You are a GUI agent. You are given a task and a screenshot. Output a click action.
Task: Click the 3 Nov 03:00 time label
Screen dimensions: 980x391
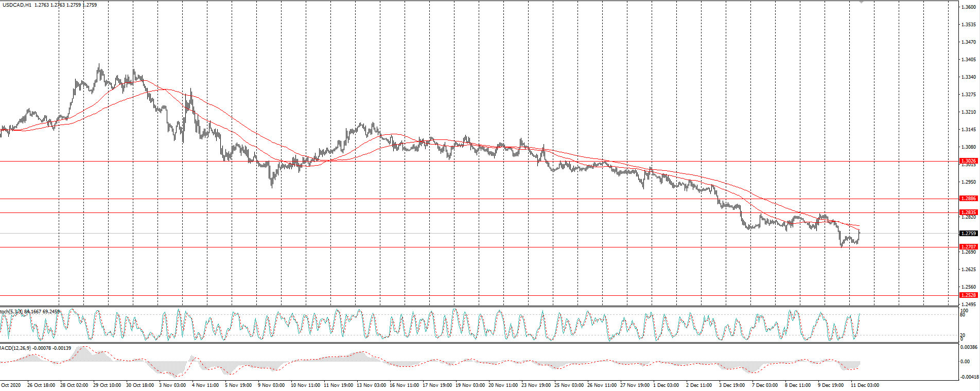(x=172, y=385)
